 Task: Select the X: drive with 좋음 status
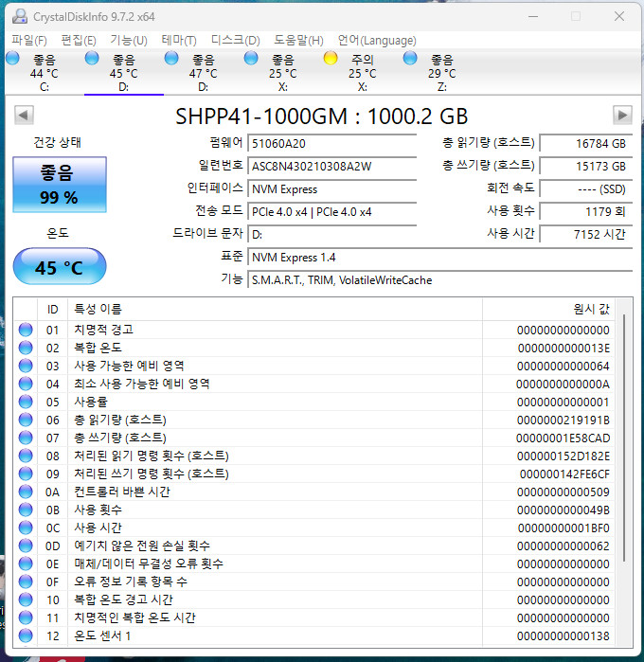pos(283,73)
